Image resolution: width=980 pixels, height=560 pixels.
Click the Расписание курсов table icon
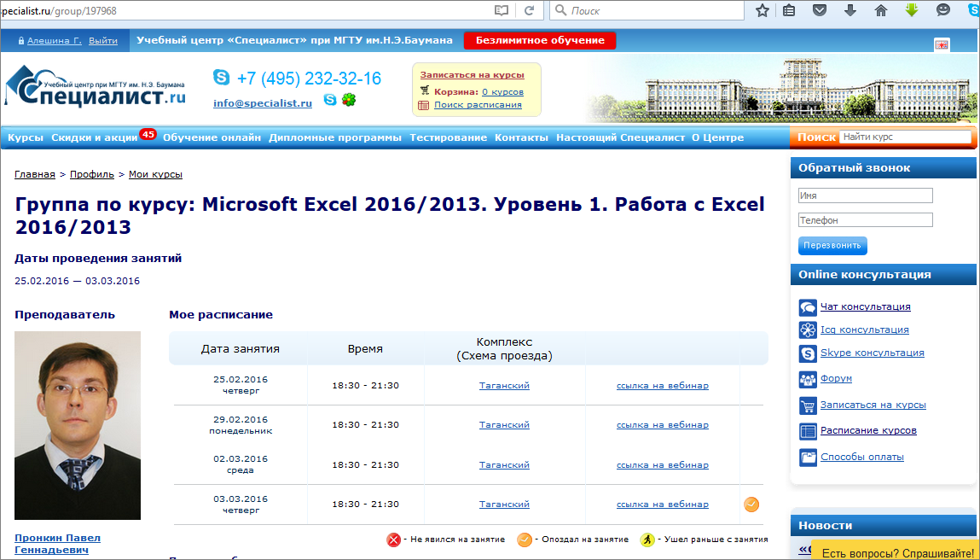[x=808, y=431]
